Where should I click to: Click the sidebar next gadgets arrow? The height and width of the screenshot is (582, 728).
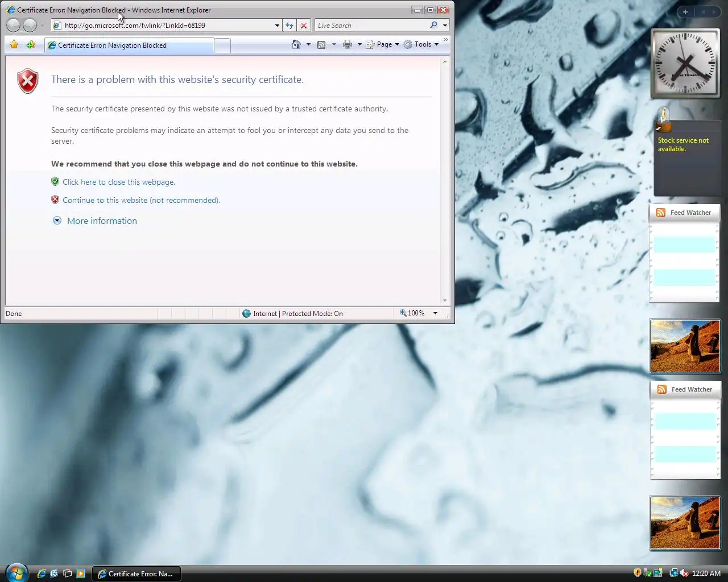(714, 12)
